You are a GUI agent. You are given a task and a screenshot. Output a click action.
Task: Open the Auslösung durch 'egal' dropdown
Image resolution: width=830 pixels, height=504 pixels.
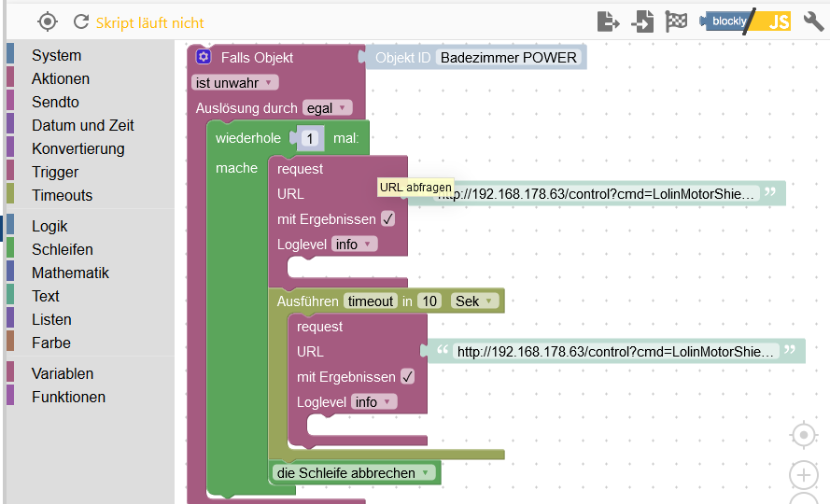(x=327, y=108)
